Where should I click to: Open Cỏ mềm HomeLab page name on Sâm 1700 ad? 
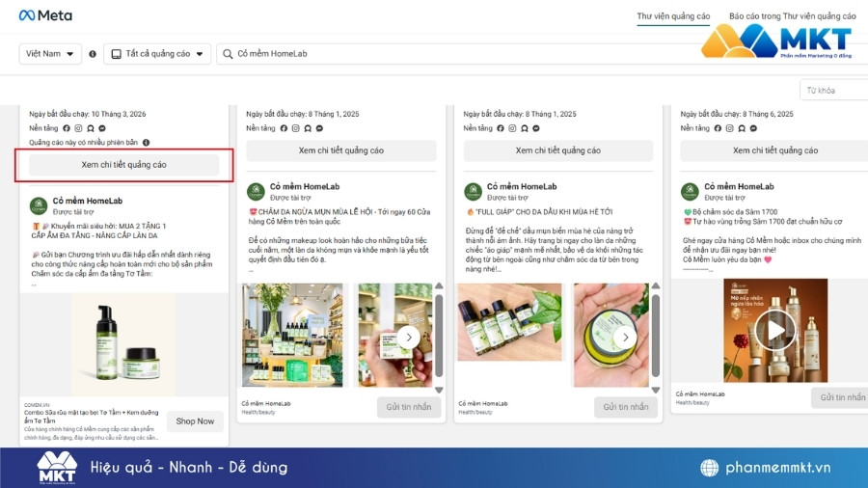point(739,186)
